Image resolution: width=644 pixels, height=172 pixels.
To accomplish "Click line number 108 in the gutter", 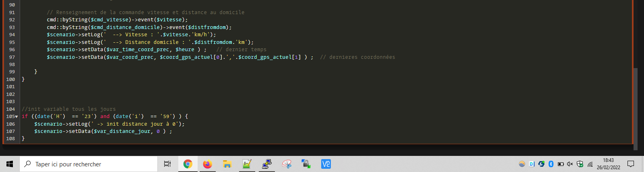I will coord(10,139).
